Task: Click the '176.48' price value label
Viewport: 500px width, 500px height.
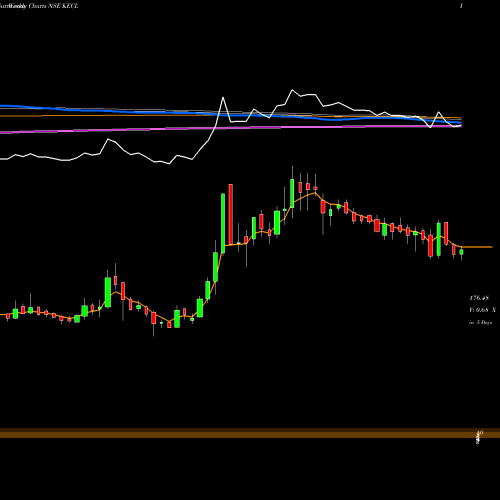Action: [479, 298]
